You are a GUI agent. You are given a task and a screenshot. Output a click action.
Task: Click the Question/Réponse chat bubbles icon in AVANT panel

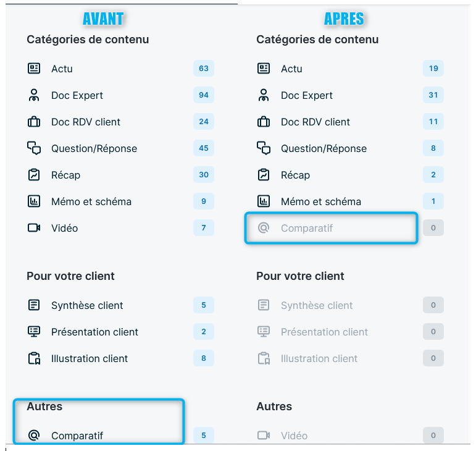pos(34,148)
